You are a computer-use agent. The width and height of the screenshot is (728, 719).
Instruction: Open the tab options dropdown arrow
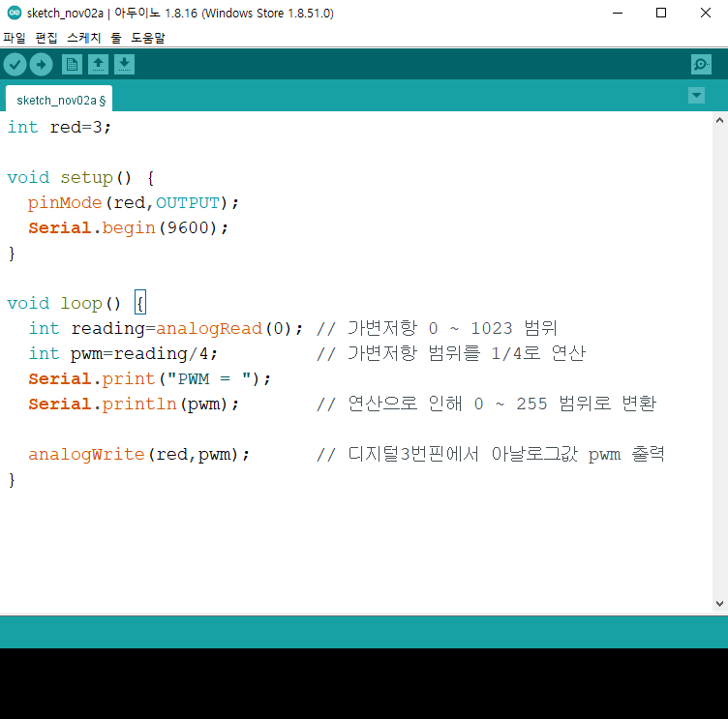tap(696, 96)
